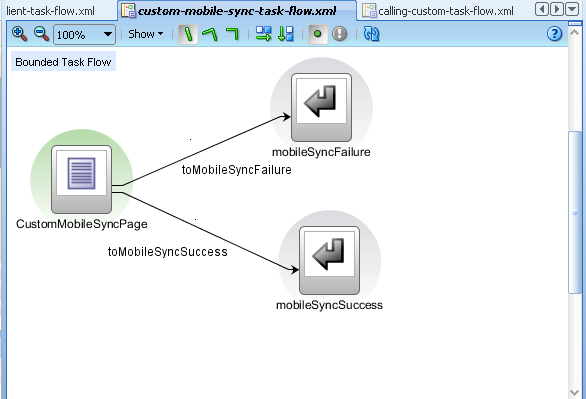Click the Bounded Task Flow label

63,62
